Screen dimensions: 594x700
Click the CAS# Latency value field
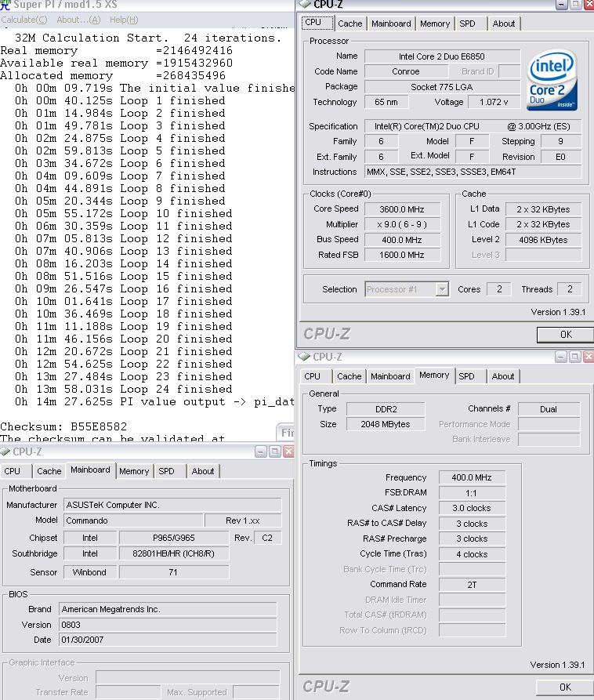(x=472, y=508)
